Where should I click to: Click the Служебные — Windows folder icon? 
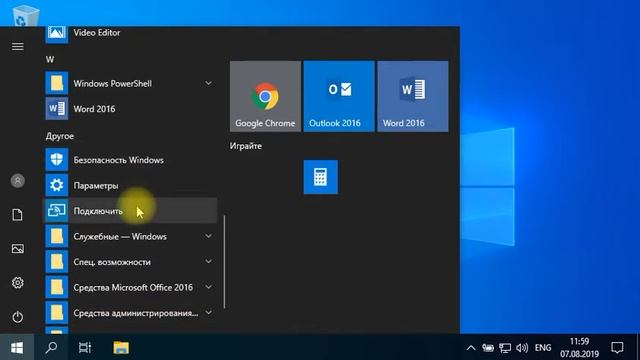56,236
